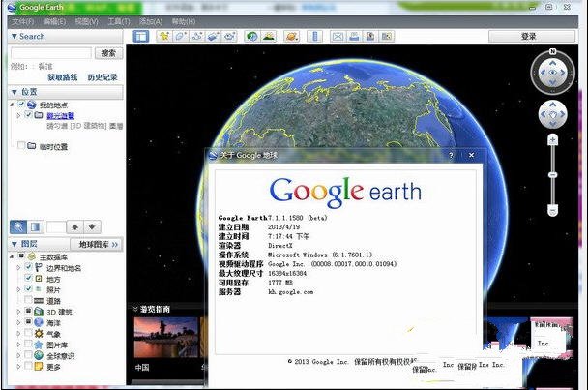Toggle the sidebar panel toolbar button

pos(141,37)
